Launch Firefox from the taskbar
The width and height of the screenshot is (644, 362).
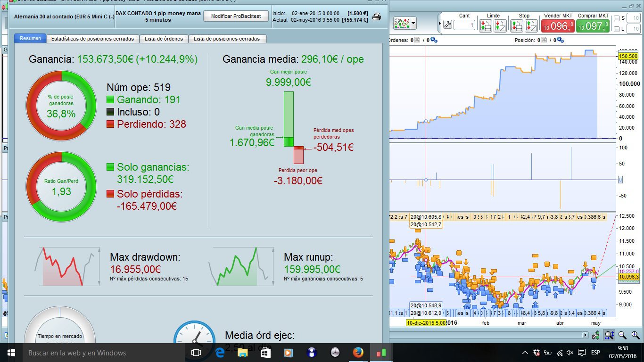(x=358, y=353)
